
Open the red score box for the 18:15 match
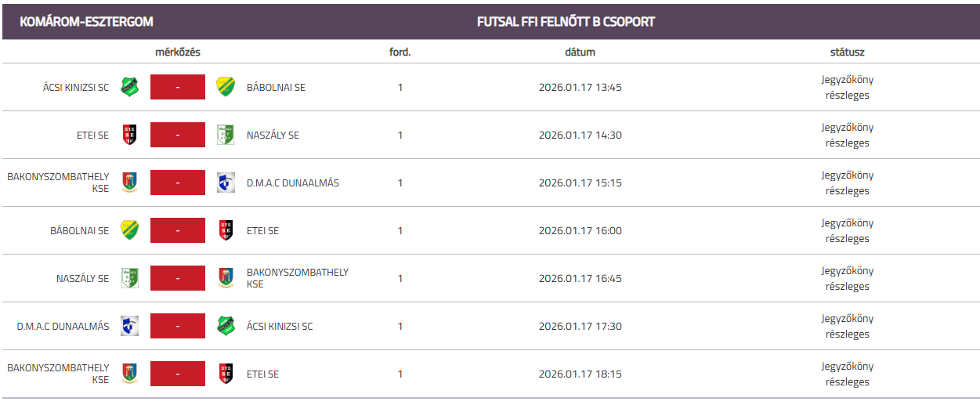point(178,374)
